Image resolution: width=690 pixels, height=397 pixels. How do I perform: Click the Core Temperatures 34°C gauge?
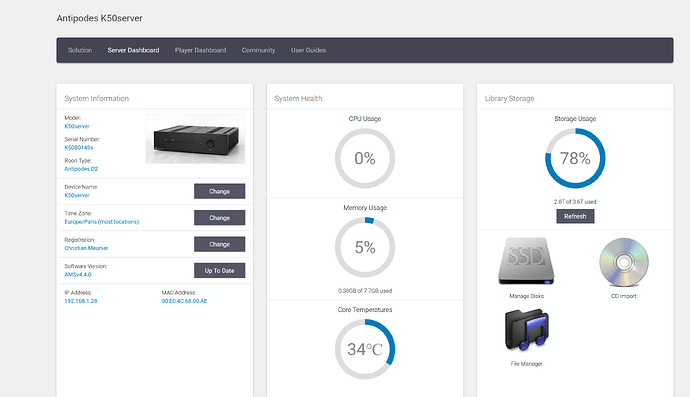click(365, 349)
